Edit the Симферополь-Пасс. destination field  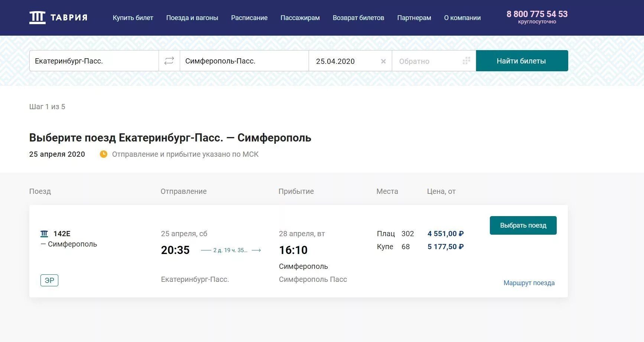244,61
